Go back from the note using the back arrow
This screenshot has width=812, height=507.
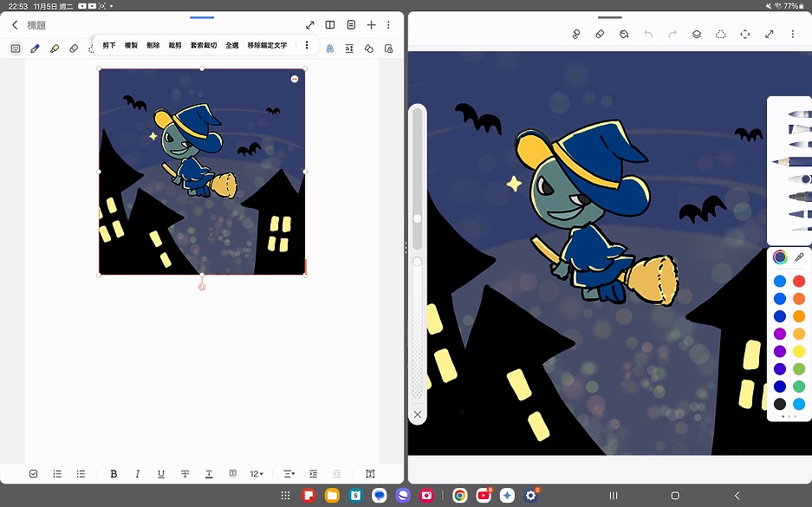[x=15, y=25]
